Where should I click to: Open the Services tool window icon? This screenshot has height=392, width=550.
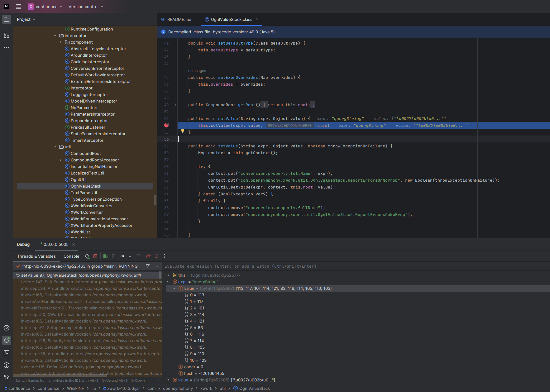pyautogui.click(x=7, y=328)
